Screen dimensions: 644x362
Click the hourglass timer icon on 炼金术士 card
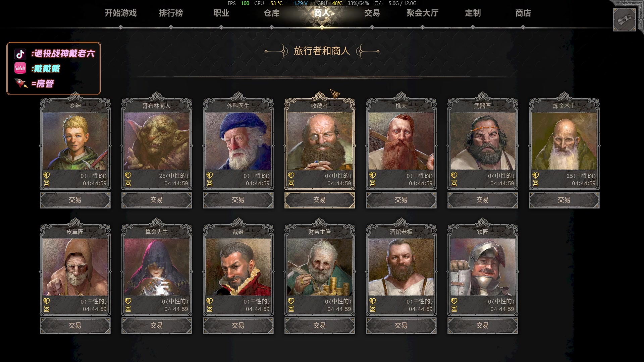tap(536, 183)
